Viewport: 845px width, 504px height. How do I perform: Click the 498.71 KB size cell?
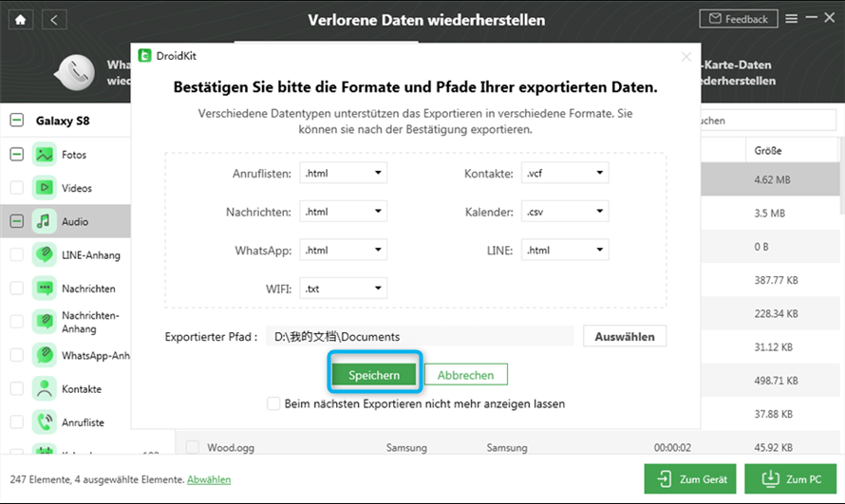coord(776,381)
